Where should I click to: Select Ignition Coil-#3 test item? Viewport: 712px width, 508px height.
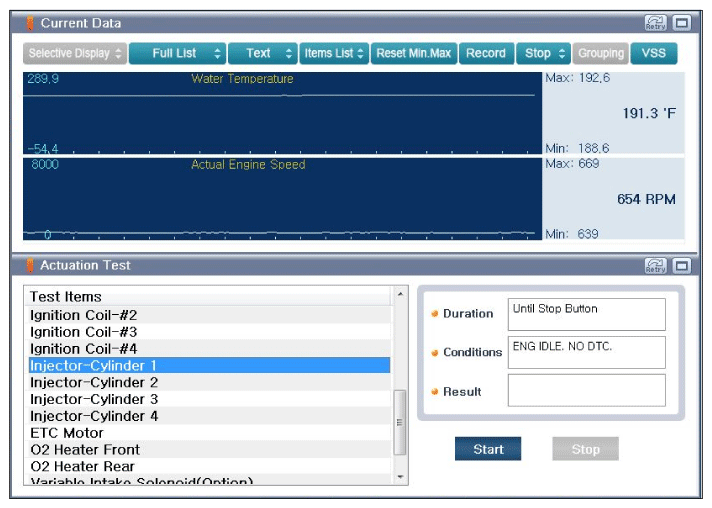(x=209, y=332)
